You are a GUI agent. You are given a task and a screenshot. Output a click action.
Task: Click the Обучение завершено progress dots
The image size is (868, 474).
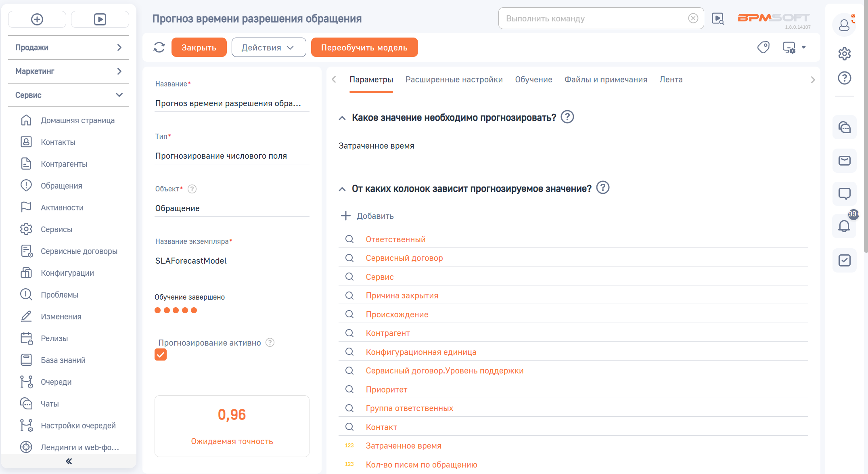coord(176,310)
